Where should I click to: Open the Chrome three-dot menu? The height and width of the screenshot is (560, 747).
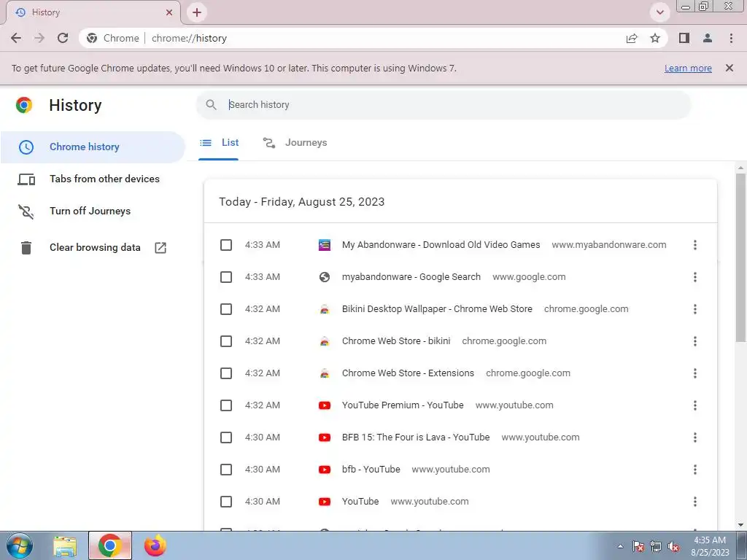(x=731, y=38)
